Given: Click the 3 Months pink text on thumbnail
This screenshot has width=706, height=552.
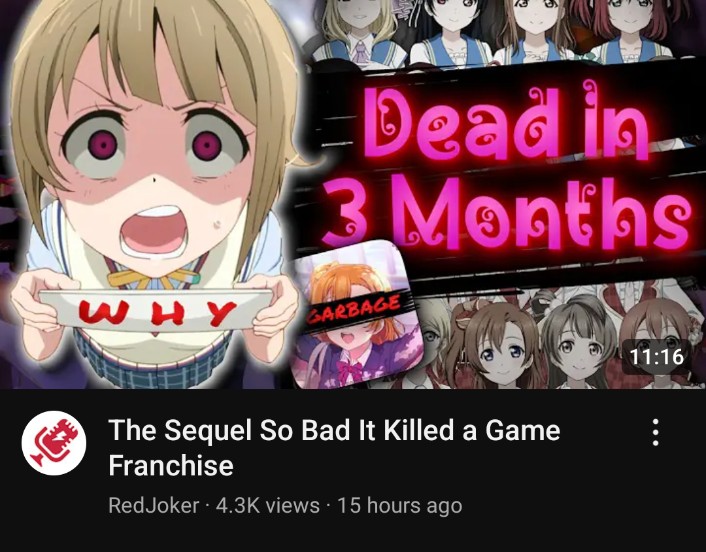Looking at the screenshot, I should [506, 213].
